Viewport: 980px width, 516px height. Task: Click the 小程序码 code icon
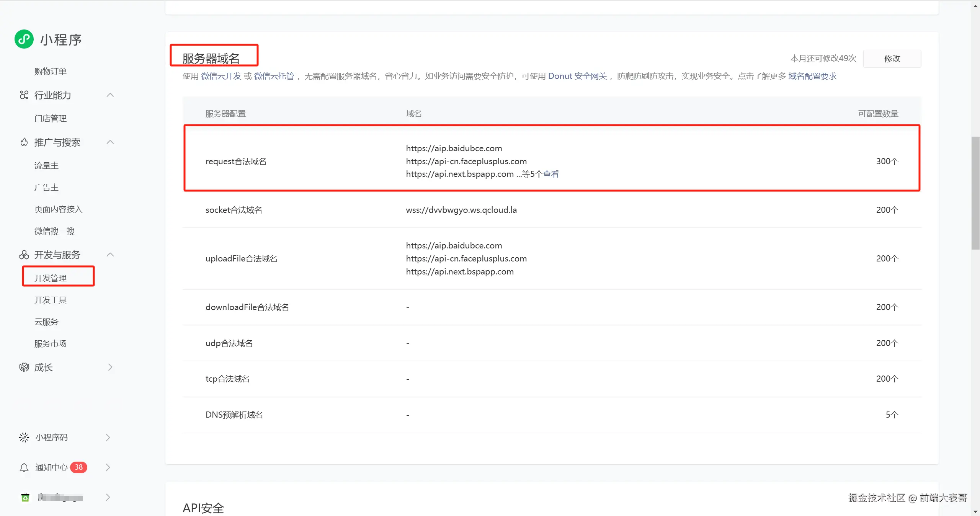[x=24, y=437]
